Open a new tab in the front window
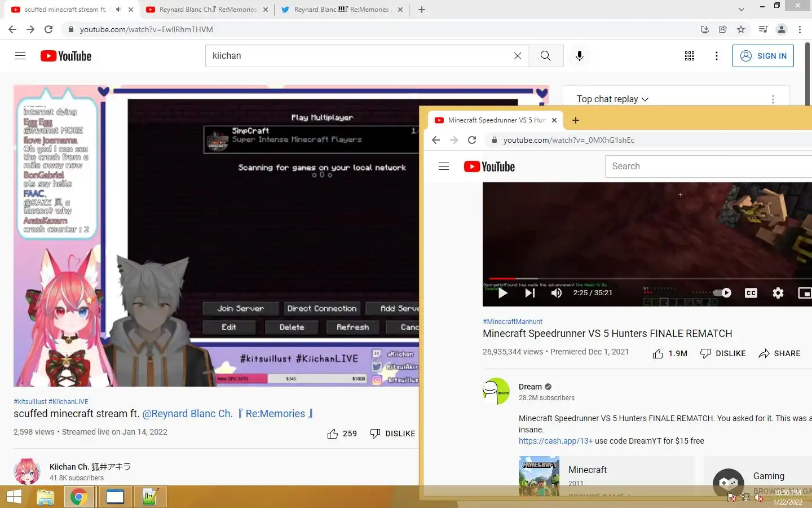This screenshot has width=812, height=508. click(575, 120)
